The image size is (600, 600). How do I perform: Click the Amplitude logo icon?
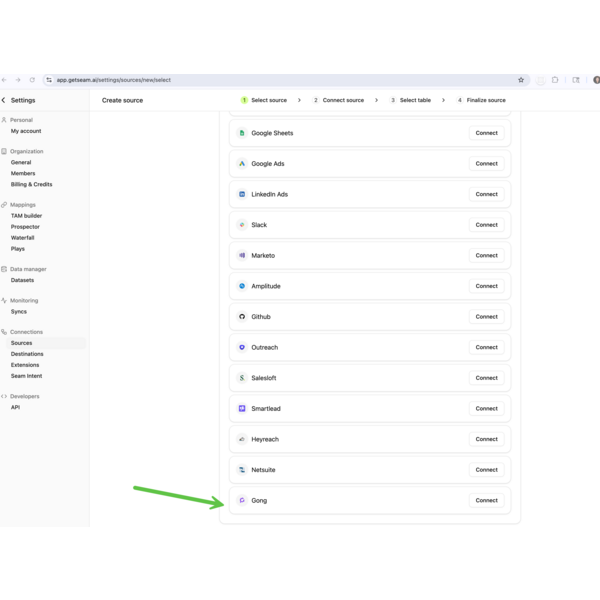pyautogui.click(x=242, y=286)
